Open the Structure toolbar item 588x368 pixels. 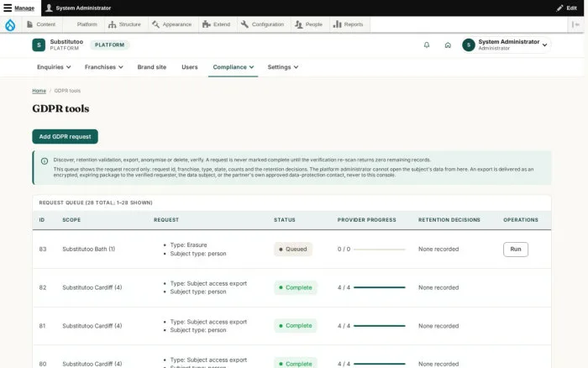coord(124,24)
